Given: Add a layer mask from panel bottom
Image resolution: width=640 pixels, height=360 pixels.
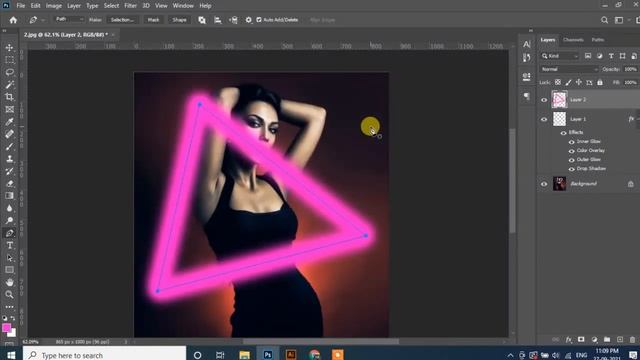Looking at the screenshot, I should 581,340.
